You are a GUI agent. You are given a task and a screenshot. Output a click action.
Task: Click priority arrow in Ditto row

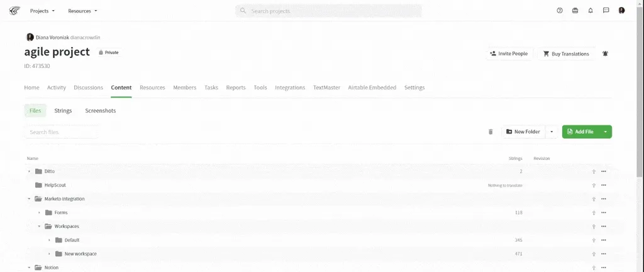(x=594, y=172)
